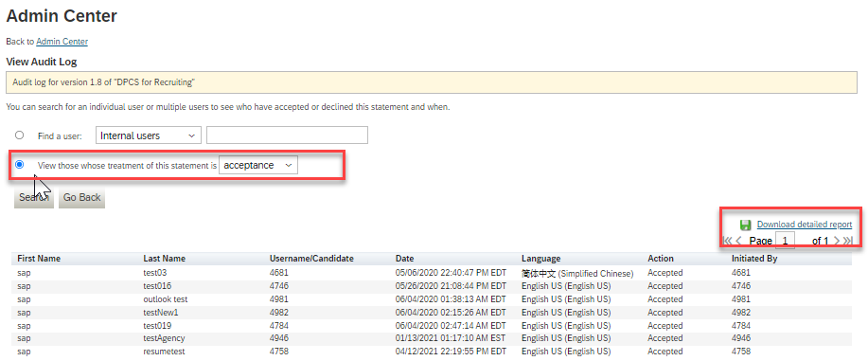Image resolution: width=868 pixels, height=361 pixels.
Task: Click date 04/12/2021 22:19:55 PM EDT
Action: [x=451, y=352]
